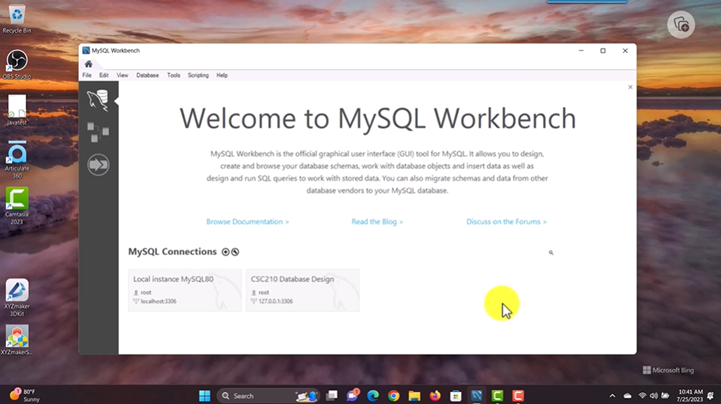Click the 127.0.0.1:3306 text on second tile
This screenshot has height=404, width=721.
(275, 302)
